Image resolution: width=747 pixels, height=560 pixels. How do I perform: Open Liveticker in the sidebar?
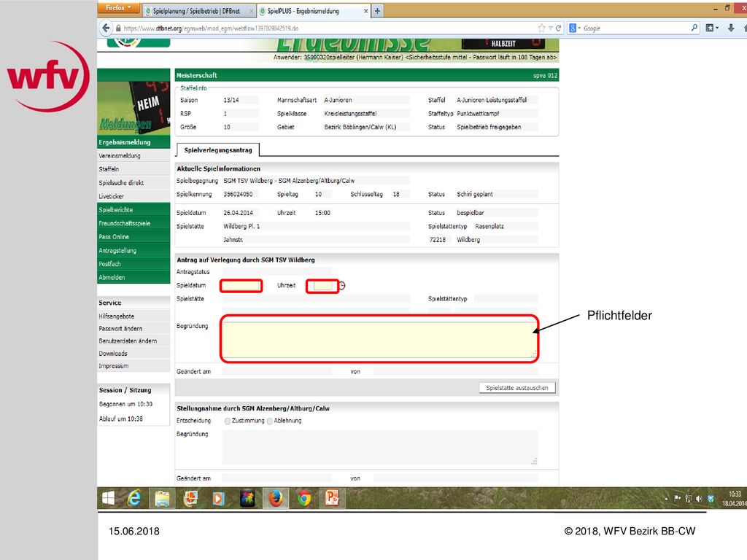133,196
